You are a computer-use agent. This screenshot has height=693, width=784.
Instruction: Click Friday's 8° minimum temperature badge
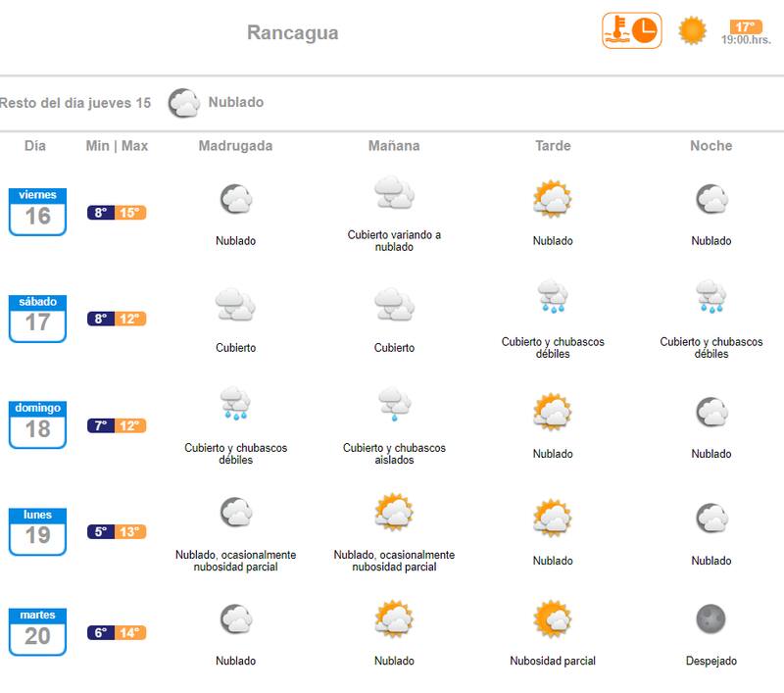point(101,213)
